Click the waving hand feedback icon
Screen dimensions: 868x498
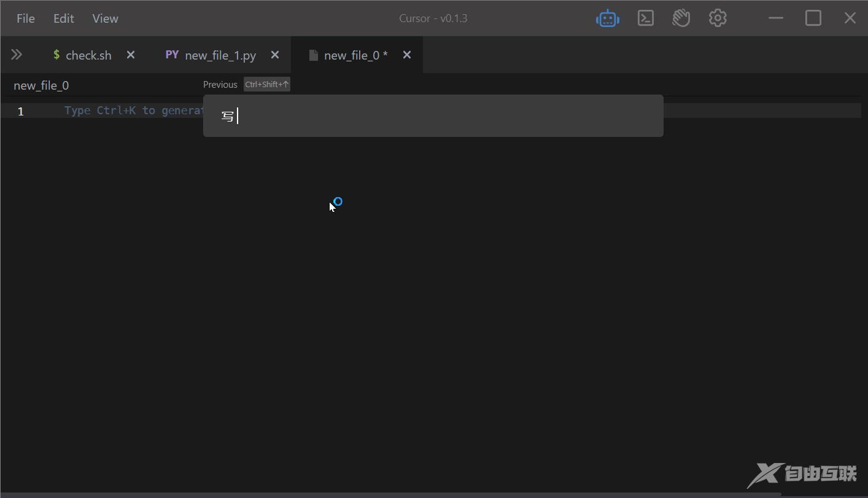point(681,18)
